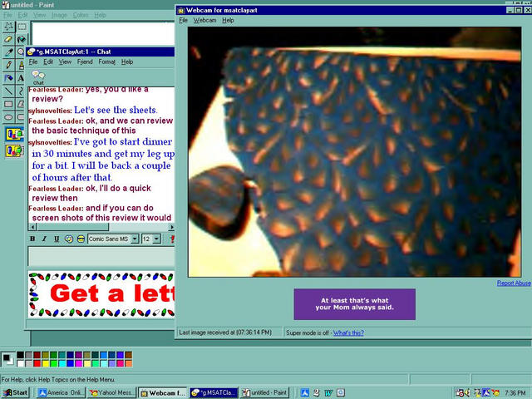
Task: Toggle Underline formatting in chat window
Action: coord(57,239)
